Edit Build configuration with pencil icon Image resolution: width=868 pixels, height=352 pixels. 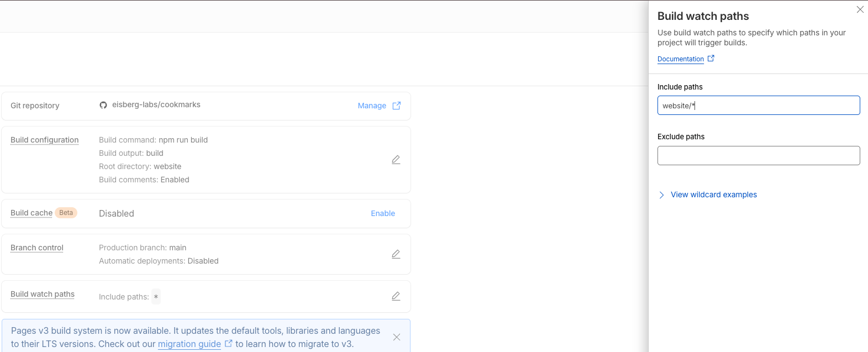point(396,160)
